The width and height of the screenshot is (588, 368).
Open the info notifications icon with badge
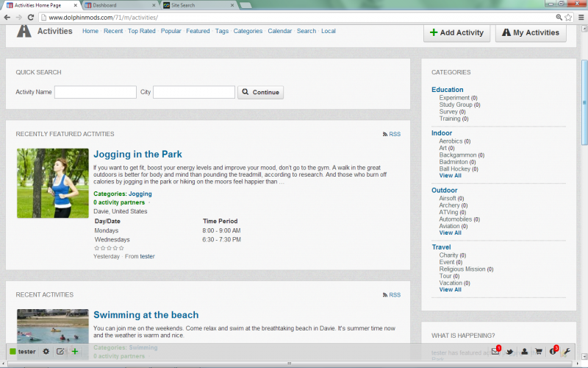(x=553, y=351)
